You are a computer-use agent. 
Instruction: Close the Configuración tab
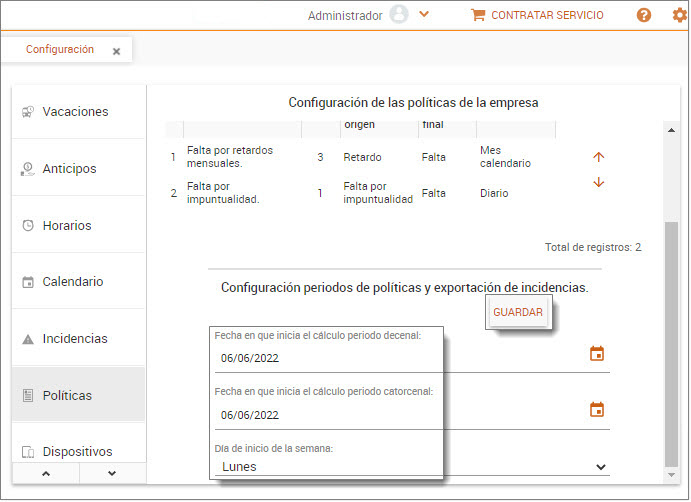pyautogui.click(x=116, y=51)
